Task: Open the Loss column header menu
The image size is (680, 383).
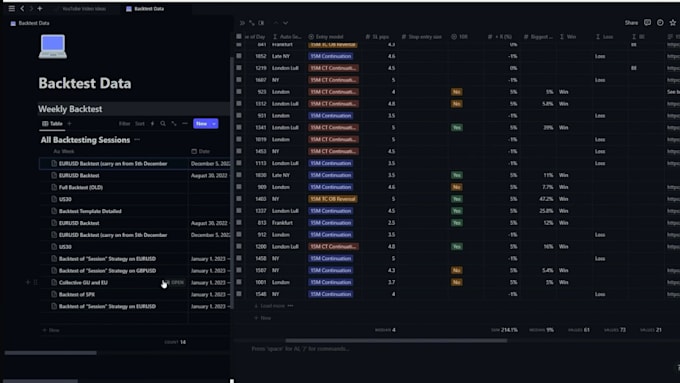Action: click(x=605, y=37)
